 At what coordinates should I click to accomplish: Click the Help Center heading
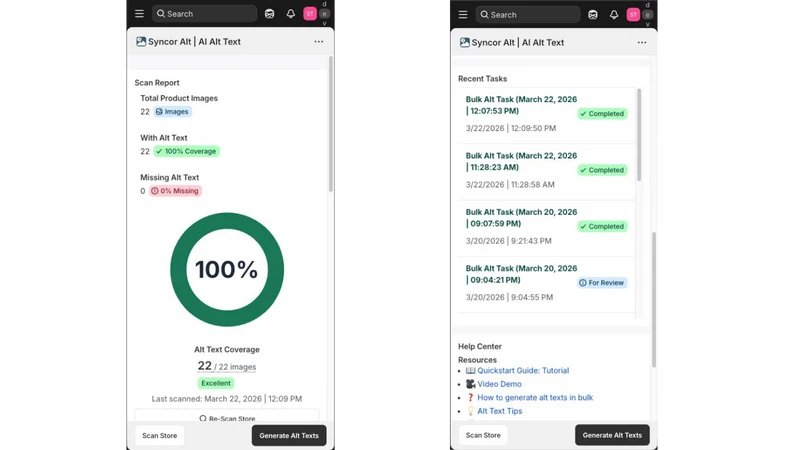480,346
